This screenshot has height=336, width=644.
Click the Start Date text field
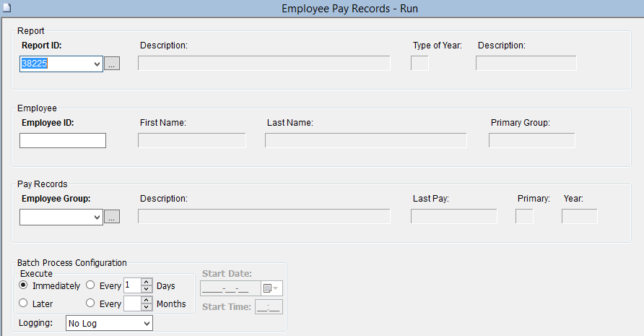230,288
